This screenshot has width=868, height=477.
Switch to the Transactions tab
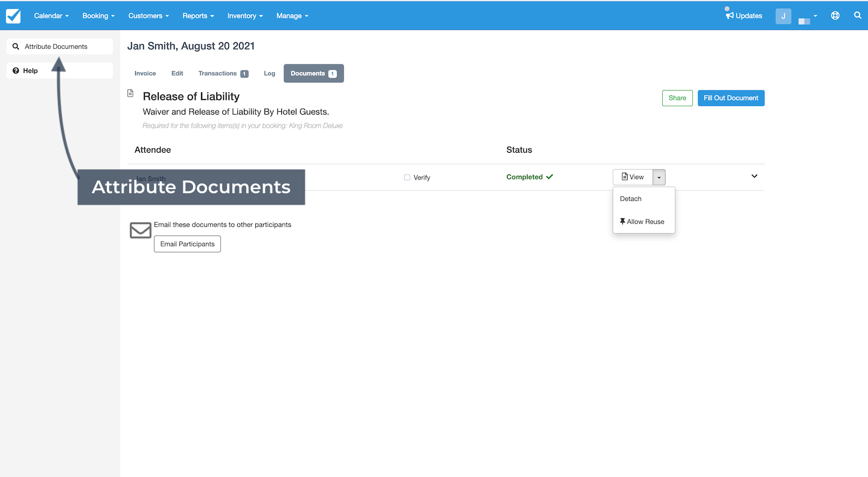(223, 73)
